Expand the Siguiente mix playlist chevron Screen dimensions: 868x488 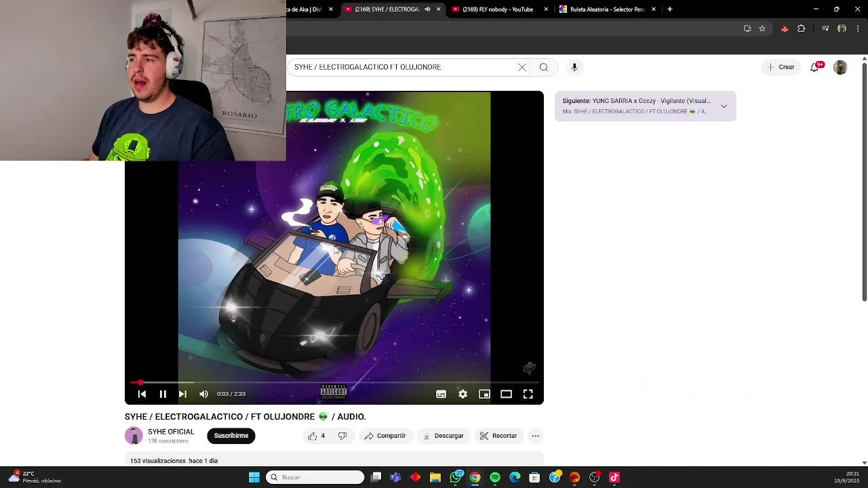pyautogui.click(x=724, y=106)
